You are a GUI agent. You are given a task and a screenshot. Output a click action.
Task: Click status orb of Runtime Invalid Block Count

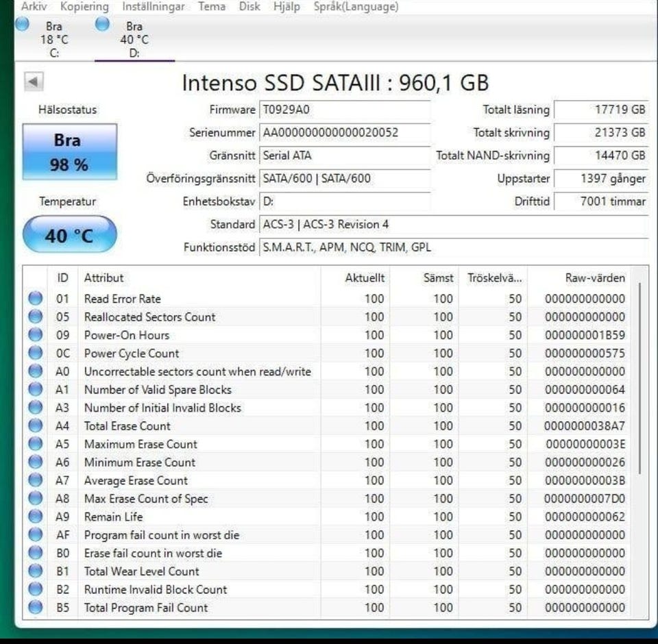35,589
